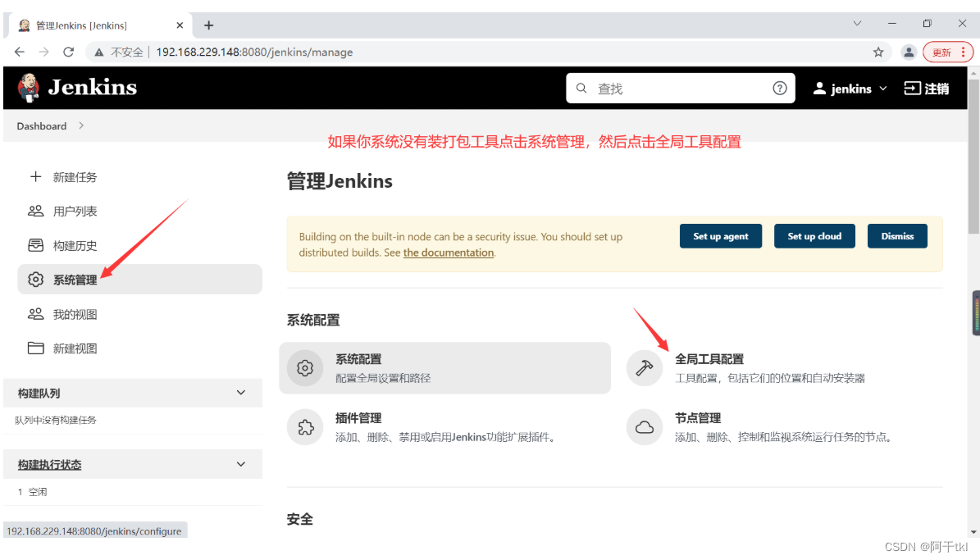Open the jenkins user dropdown chevron
Screen dimensions: 980x560
tap(883, 89)
